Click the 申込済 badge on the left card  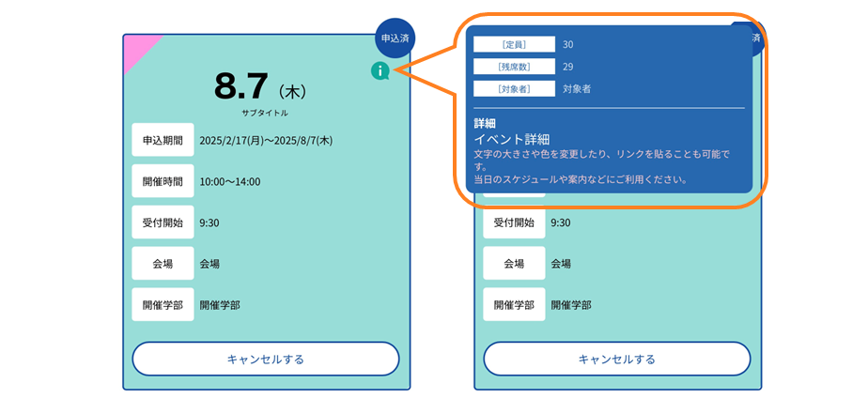(395, 38)
